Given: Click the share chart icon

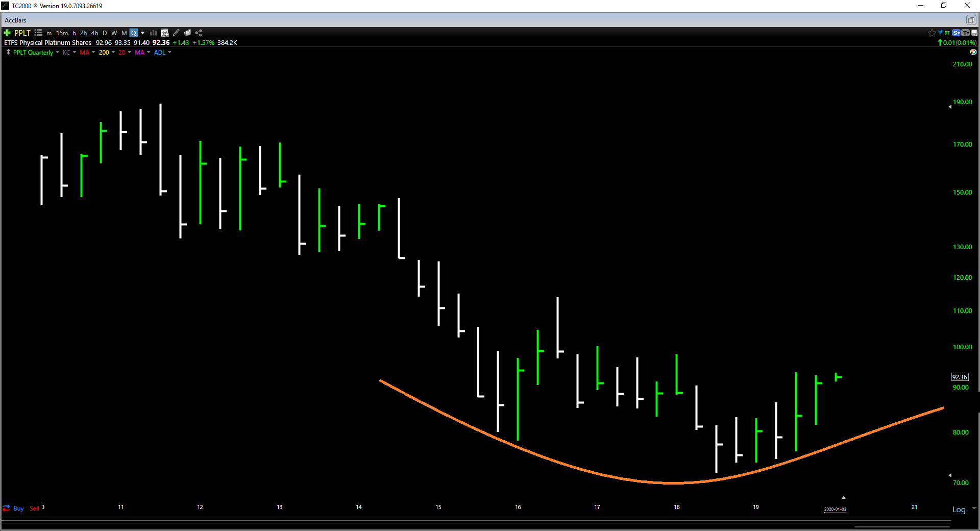Looking at the screenshot, I should tap(199, 33).
